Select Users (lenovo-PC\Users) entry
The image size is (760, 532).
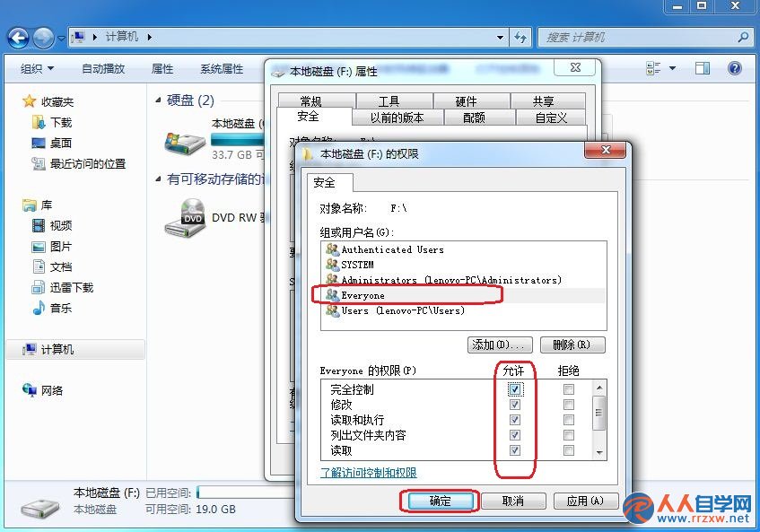click(395, 310)
